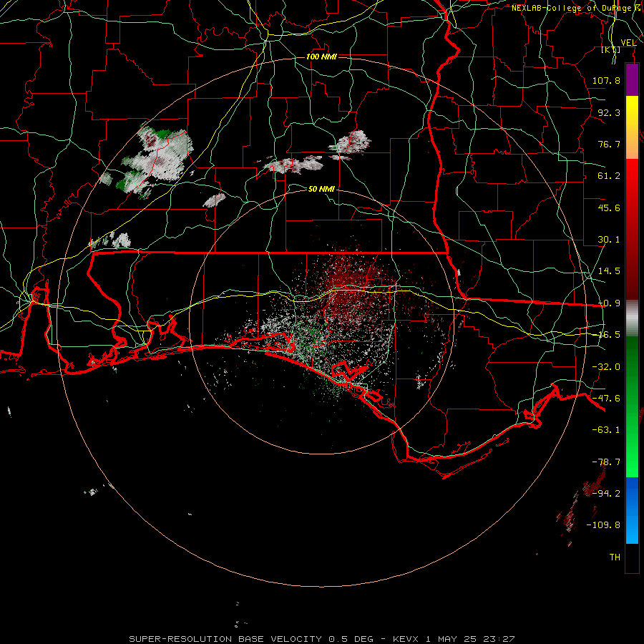Pick the yellow-orange segment of the color scale

coord(632,127)
